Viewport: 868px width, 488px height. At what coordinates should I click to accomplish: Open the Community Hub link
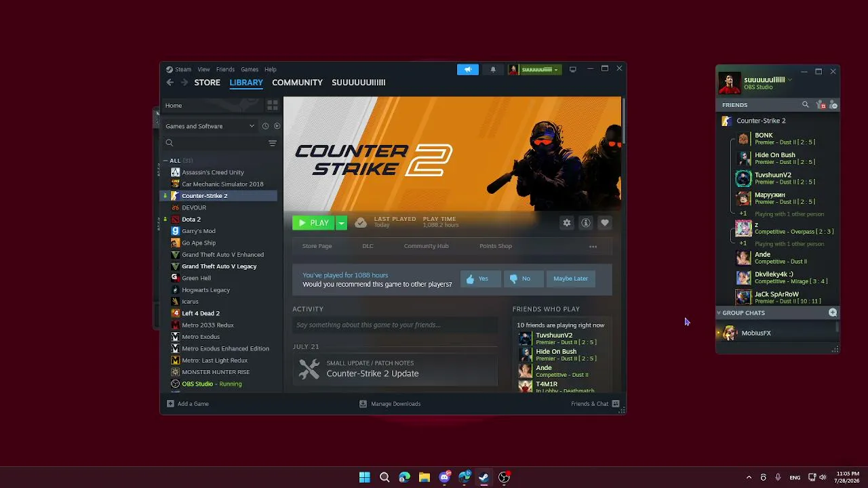[426, 246]
